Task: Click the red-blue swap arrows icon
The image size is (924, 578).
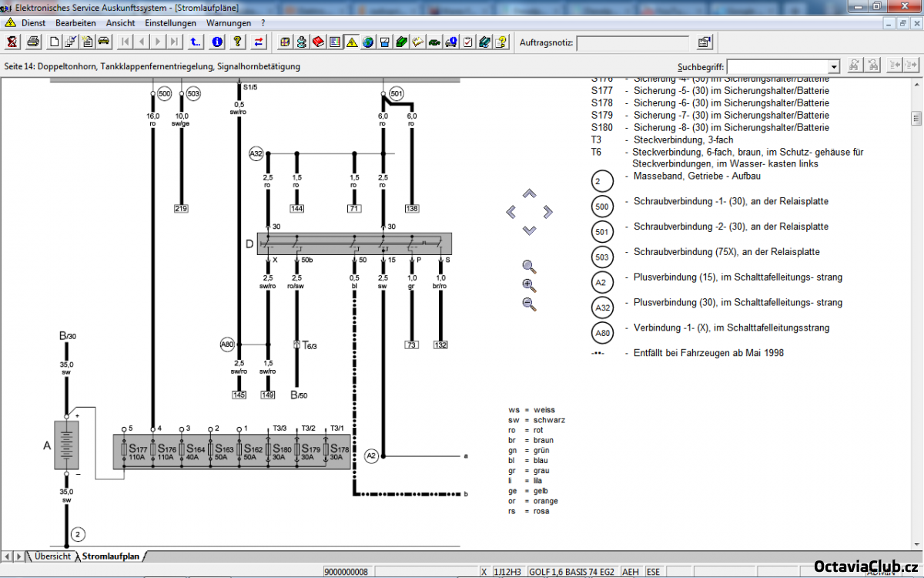Action: pos(259,42)
